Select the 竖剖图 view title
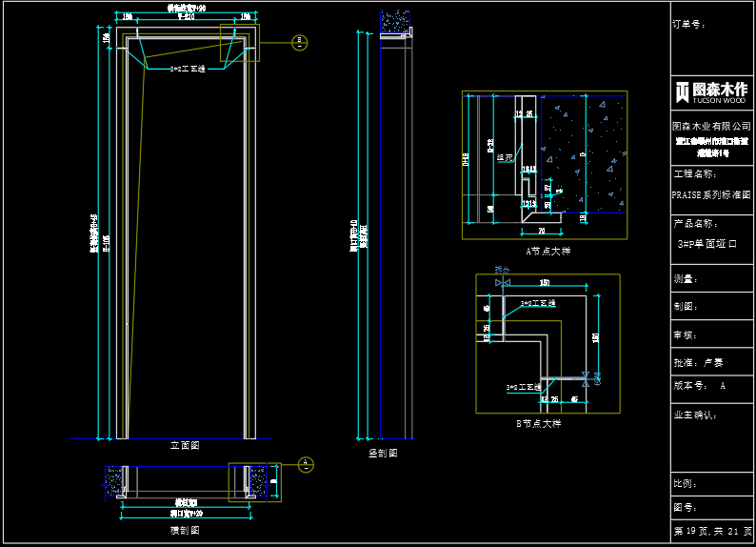The height and width of the screenshot is (547, 756). point(383,454)
